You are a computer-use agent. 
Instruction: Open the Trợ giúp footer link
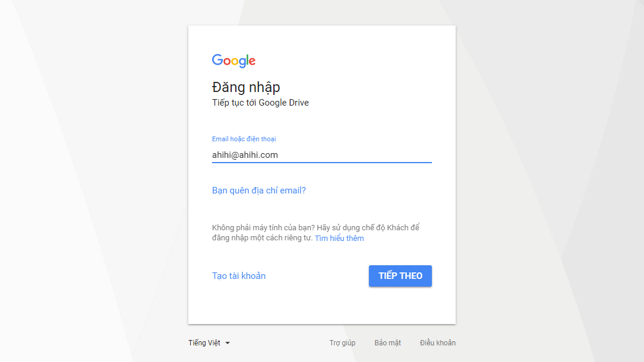[x=342, y=343]
